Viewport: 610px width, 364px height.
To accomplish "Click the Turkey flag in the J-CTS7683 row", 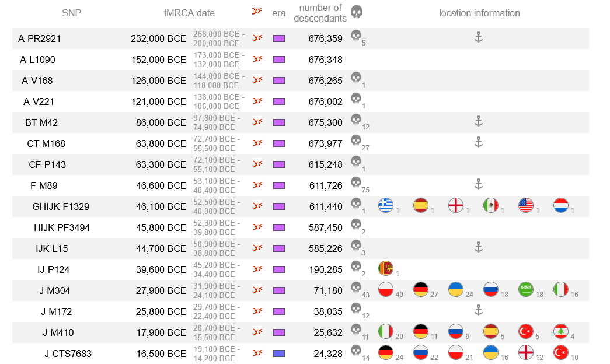I will pos(561,353).
